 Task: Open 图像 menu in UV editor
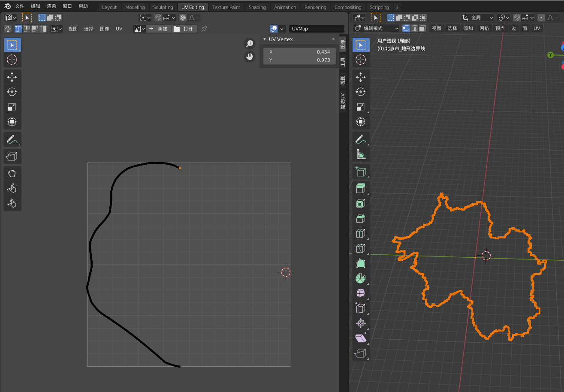105,29
